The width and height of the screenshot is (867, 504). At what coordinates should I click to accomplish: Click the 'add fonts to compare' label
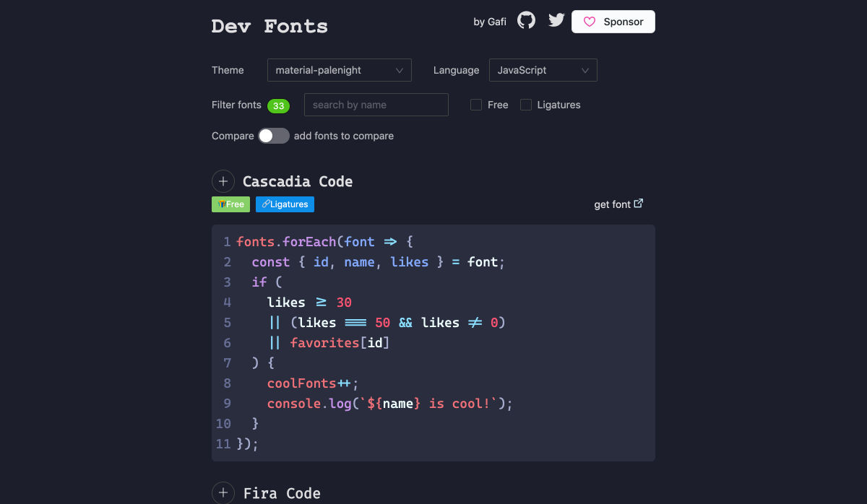[344, 136]
